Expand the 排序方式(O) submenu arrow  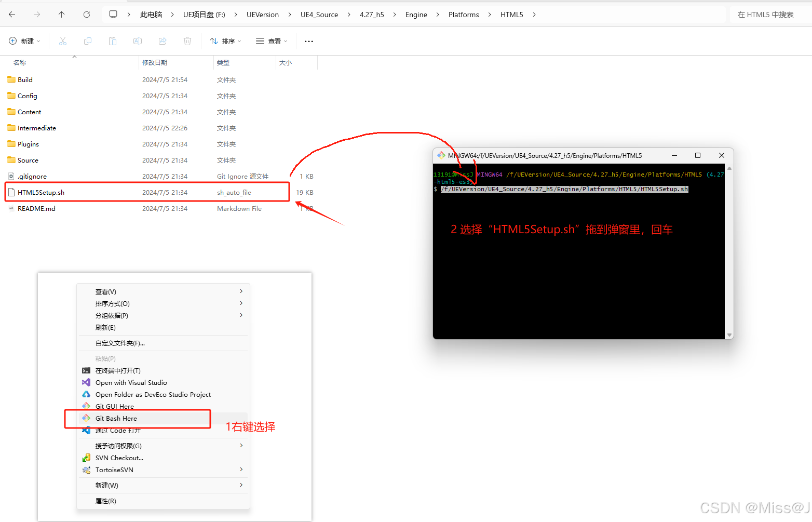click(241, 303)
